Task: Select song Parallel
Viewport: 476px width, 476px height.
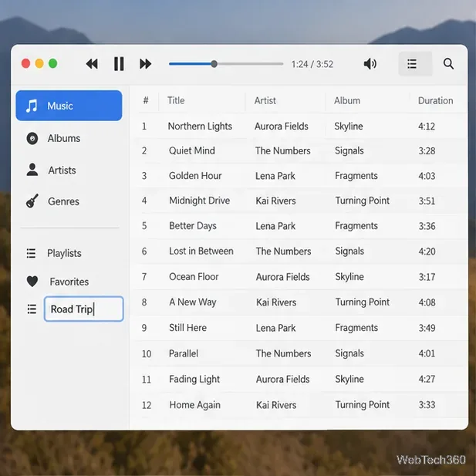Action: (x=184, y=353)
